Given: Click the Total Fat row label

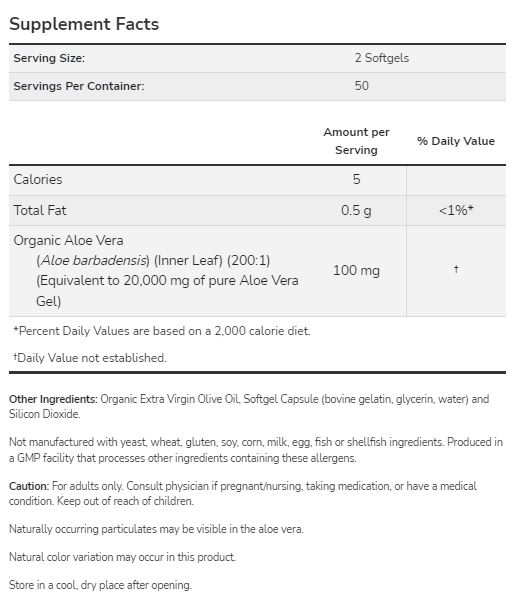Looking at the screenshot, I should click(40, 210).
